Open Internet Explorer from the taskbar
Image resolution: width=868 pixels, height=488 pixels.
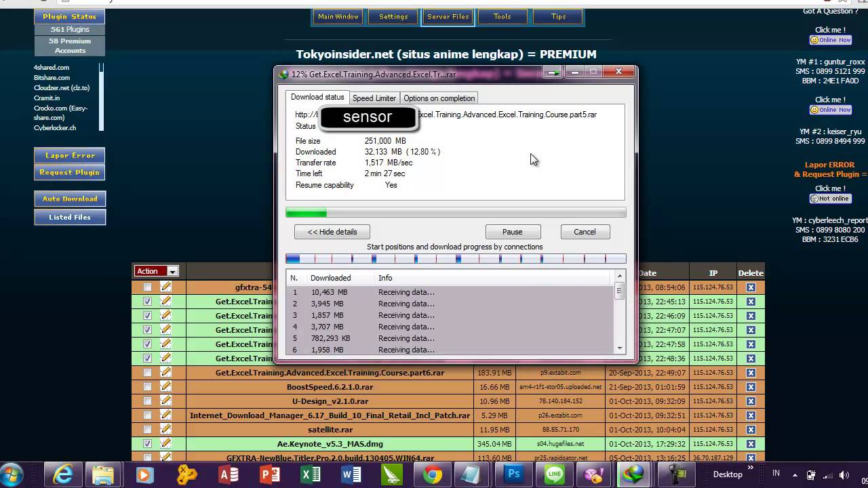tap(63, 474)
